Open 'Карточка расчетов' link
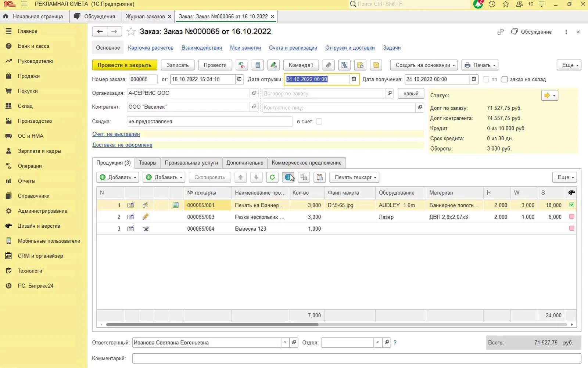588x368 pixels. tap(151, 48)
